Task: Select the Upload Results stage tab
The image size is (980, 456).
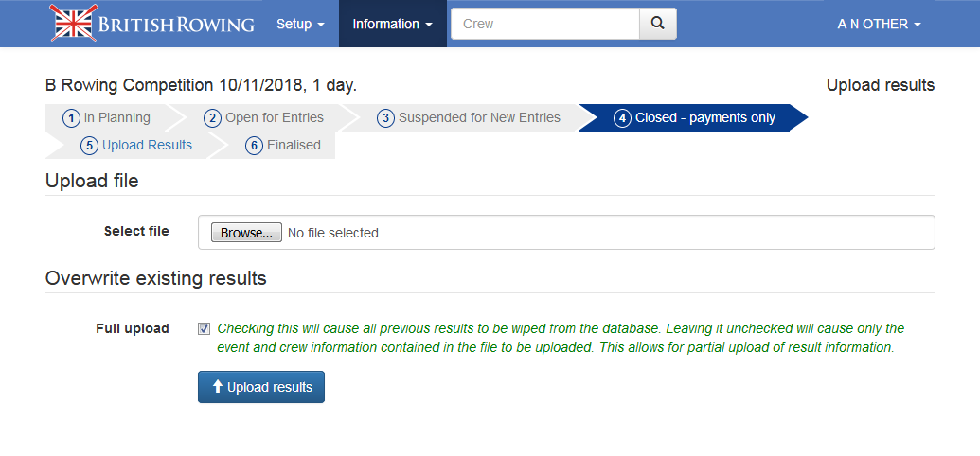Action: [x=147, y=145]
